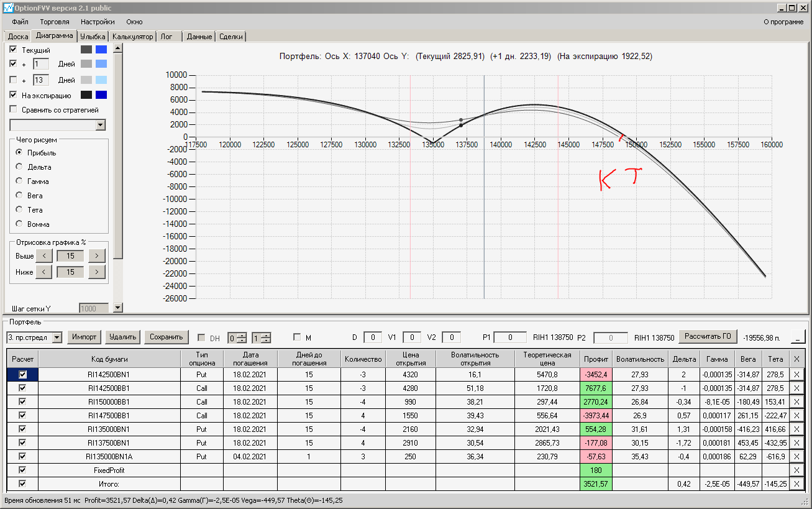Switch to the Улыбка tab
This screenshot has height=509, width=812.
click(93, 37)
